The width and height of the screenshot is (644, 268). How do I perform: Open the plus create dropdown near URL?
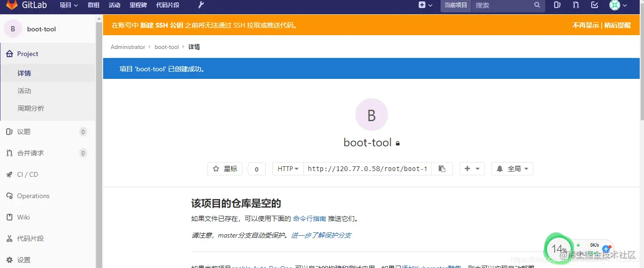pos(472,169)
